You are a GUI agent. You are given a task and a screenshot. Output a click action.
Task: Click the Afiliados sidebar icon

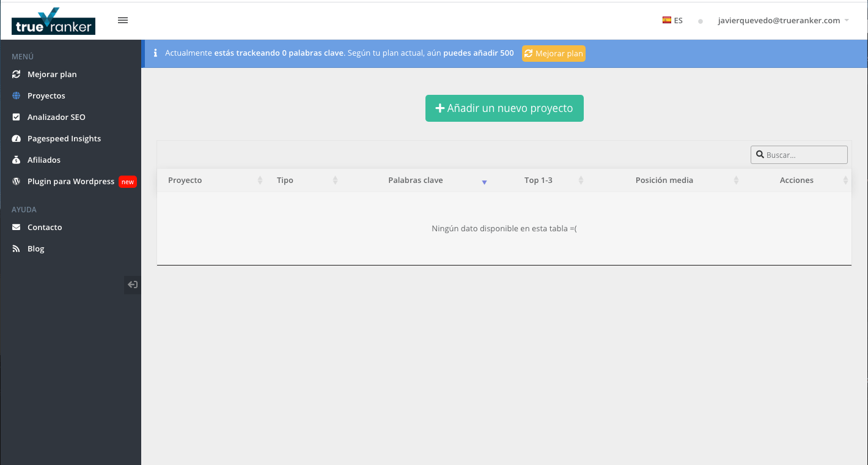tap(16, 160)
